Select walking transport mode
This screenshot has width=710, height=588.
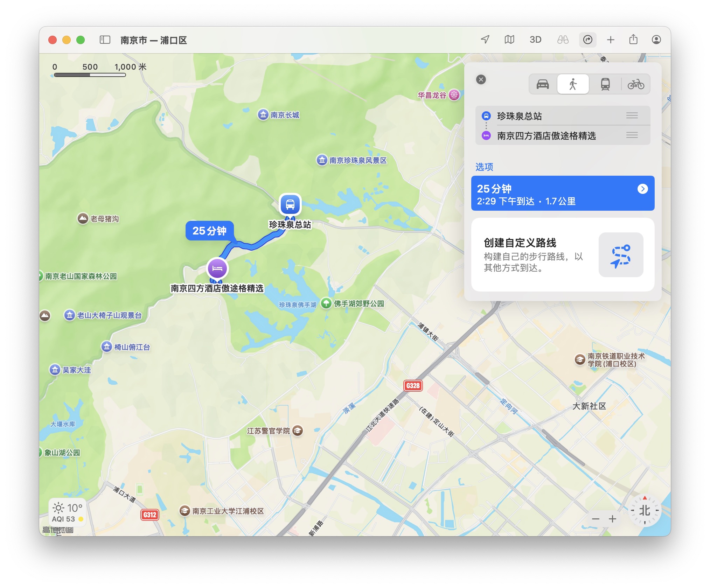click(573, 84)
